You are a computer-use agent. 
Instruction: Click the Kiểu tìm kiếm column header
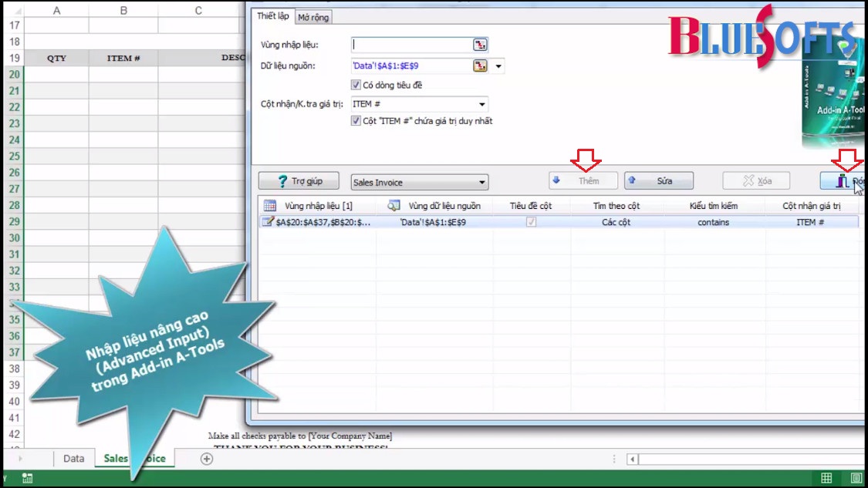[713, 206]
